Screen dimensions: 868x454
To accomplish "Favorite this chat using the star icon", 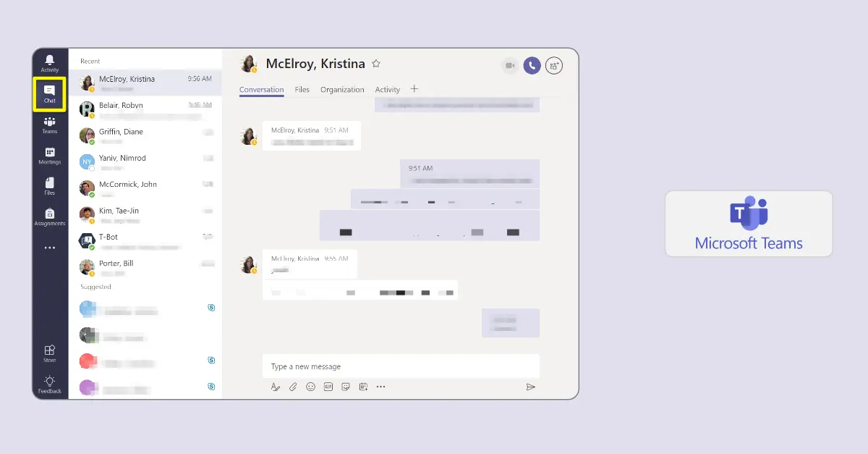I will (376, 64).
